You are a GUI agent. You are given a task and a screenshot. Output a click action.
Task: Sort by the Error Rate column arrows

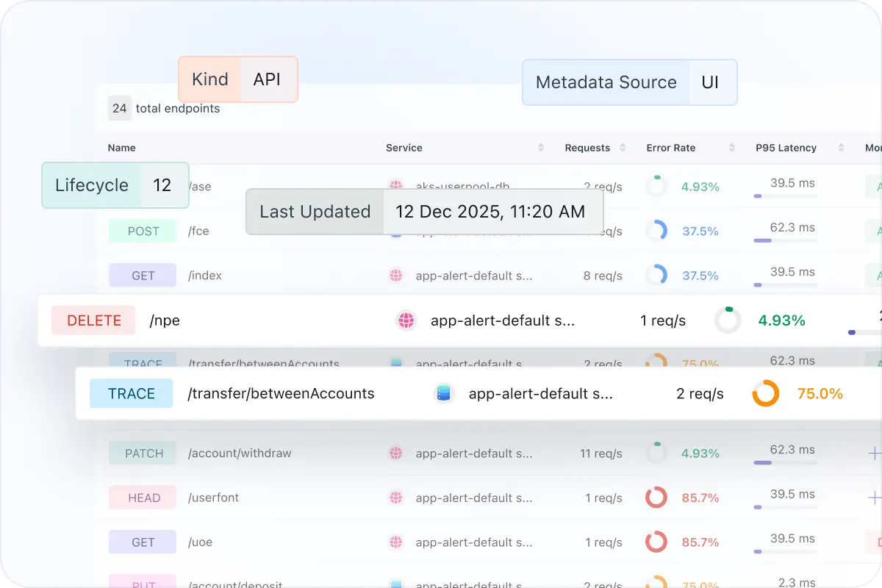click(x=731, y=148)
